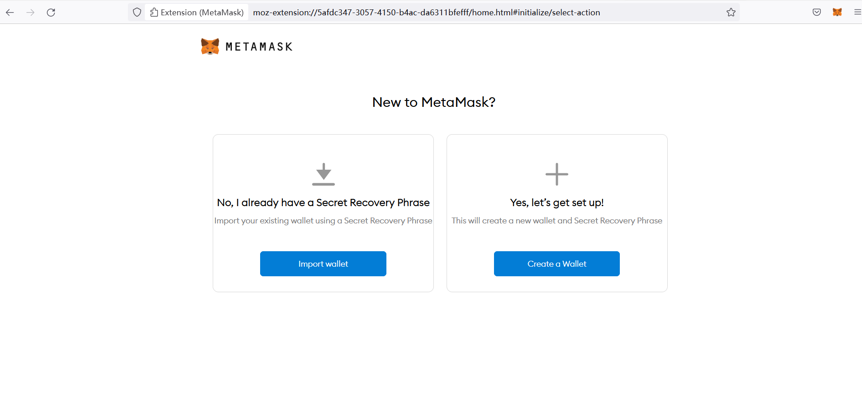Viewport: 862px width, 418px height.
Task: Click the plus icon for new wallet
Action: (x=557, y=174)
